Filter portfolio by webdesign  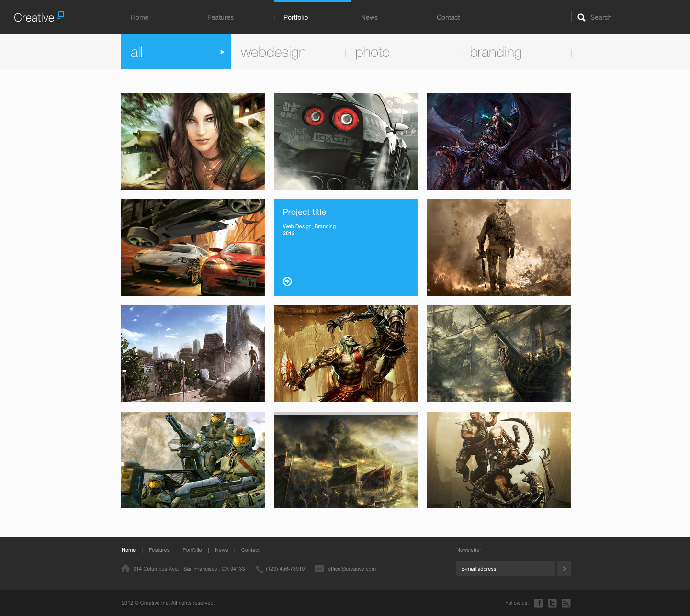[x=273, y=52]
